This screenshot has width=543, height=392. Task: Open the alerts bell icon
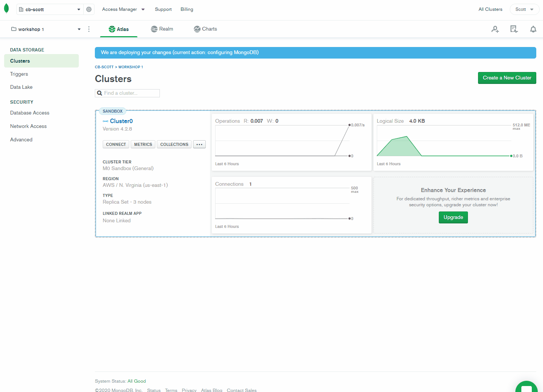[533, 29]
